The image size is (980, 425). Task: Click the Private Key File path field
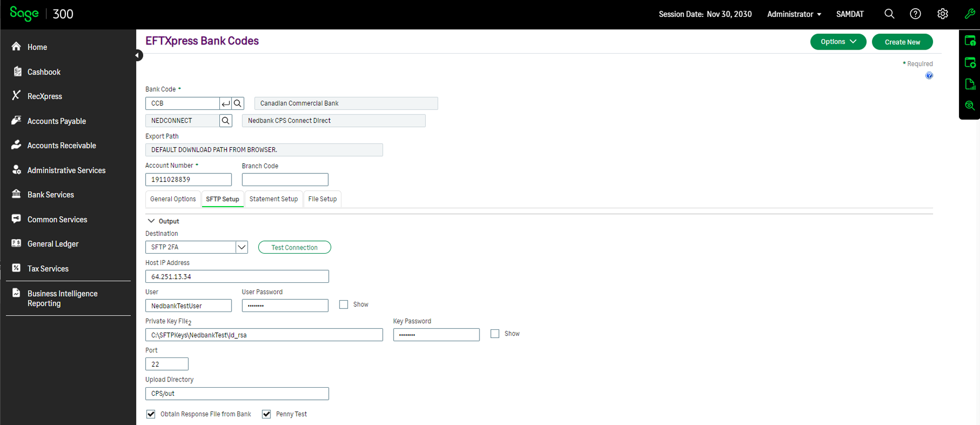[x=264, y=335]
